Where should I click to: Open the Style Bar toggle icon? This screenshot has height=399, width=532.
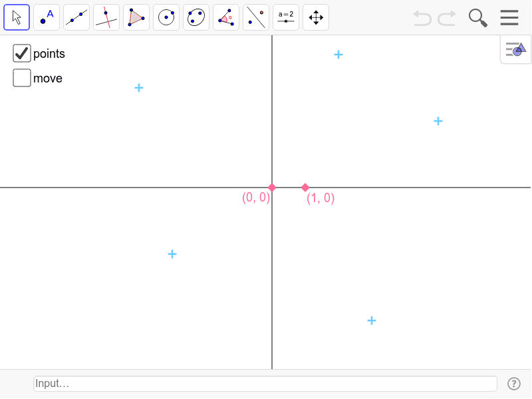(x=516, y=49)
